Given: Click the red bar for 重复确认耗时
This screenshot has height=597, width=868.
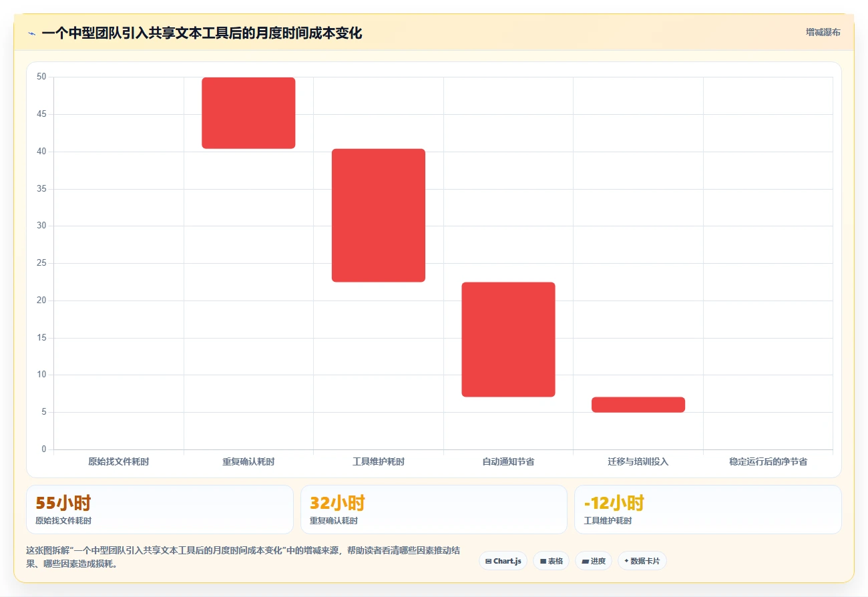Looking at the screenshot, I should (x=248, y=113).
